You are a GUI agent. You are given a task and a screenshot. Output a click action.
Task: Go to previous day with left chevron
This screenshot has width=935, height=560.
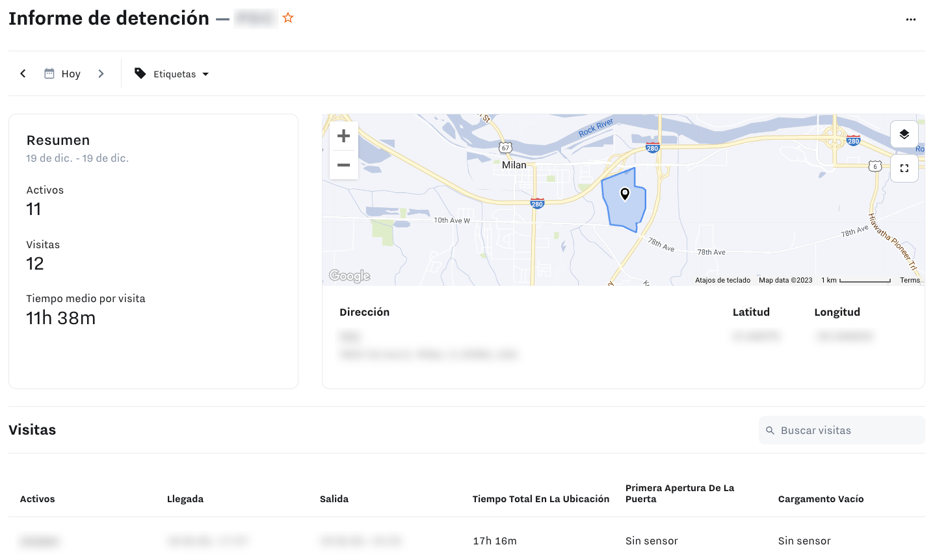click(x=23, y=74)
